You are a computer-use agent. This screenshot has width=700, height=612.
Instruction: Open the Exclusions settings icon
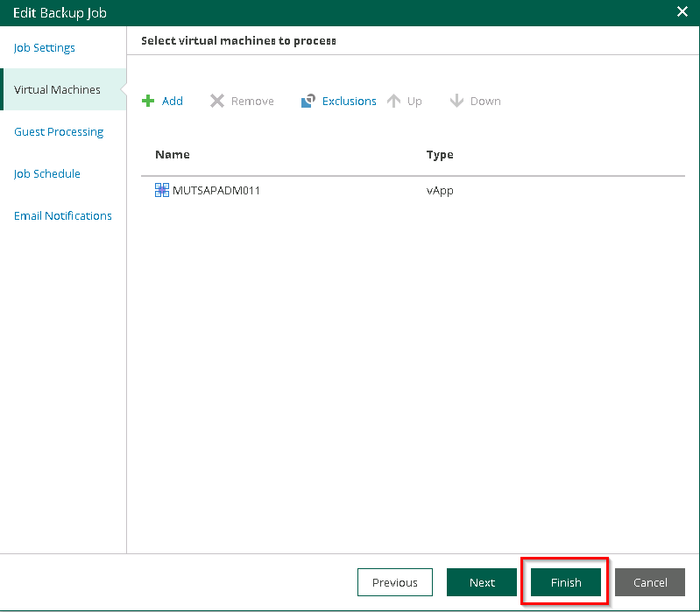[308, 102]
